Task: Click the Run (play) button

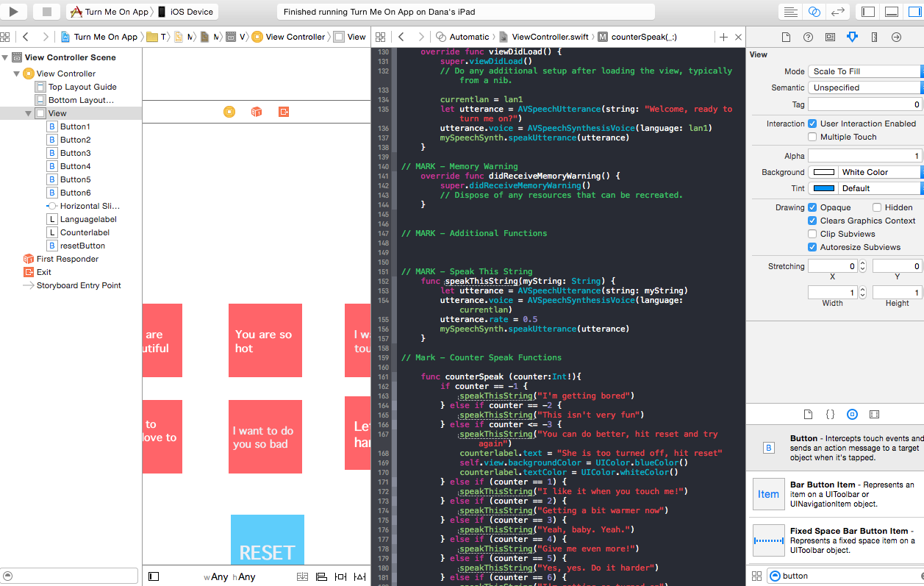Action: click(14, 12)
